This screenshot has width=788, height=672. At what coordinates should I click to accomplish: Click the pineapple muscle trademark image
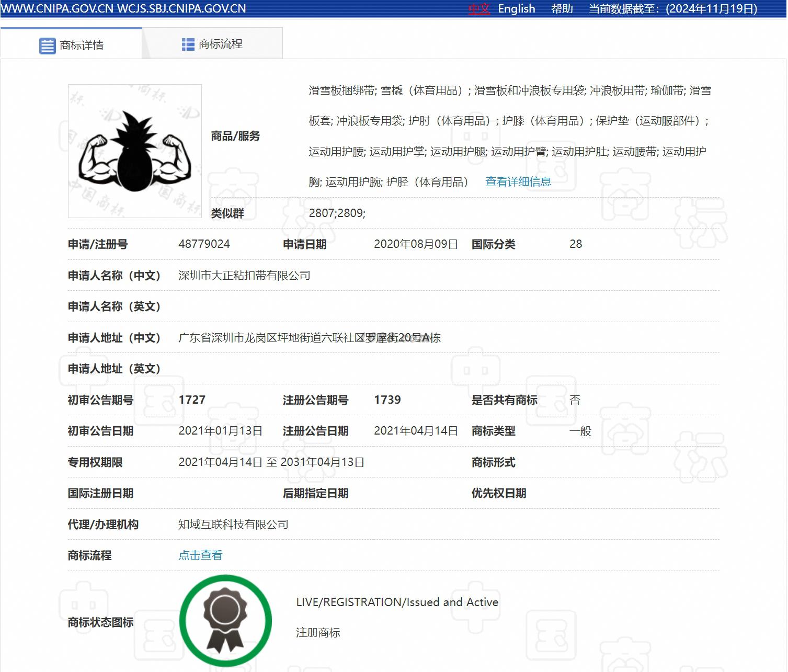(x=135, y=151)
